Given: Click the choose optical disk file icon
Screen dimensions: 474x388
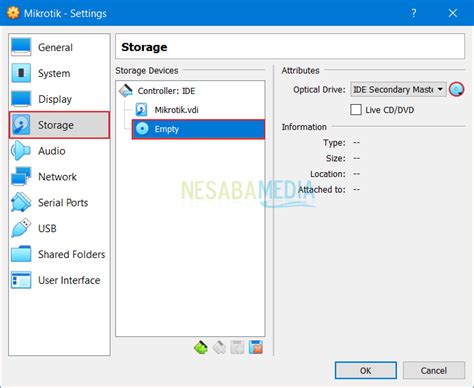Looking at the screenshot, I should [456, 89].
